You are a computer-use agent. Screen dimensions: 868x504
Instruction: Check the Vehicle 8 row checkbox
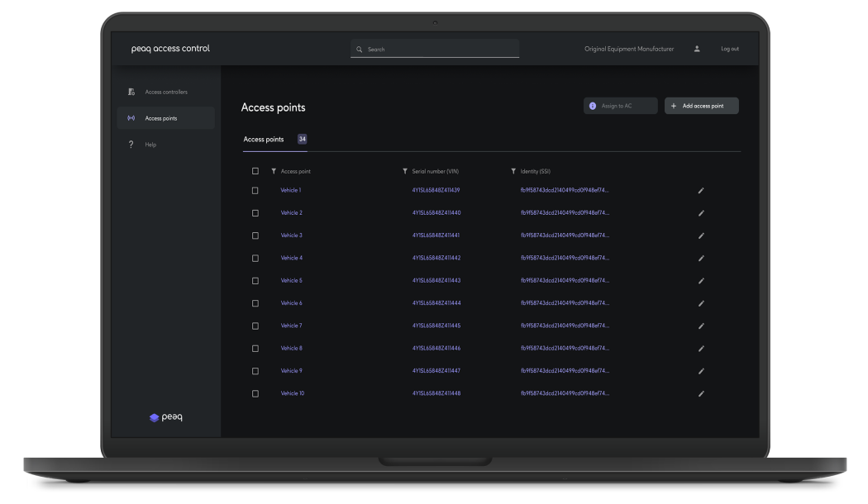[x=255, y=349]
